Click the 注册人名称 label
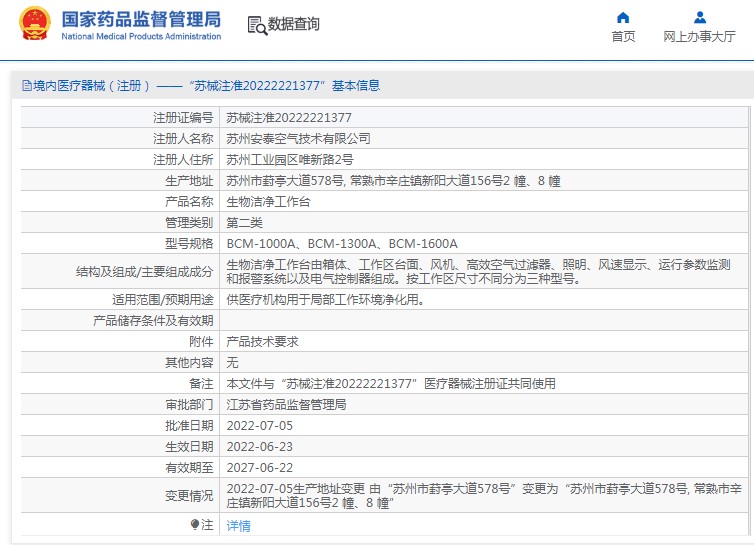 [x=183, y=139]
